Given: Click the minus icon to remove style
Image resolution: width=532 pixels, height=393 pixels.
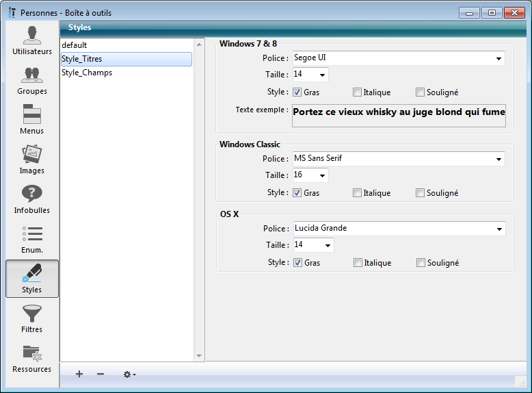Looking at the screenshot, I should (101, 374).
